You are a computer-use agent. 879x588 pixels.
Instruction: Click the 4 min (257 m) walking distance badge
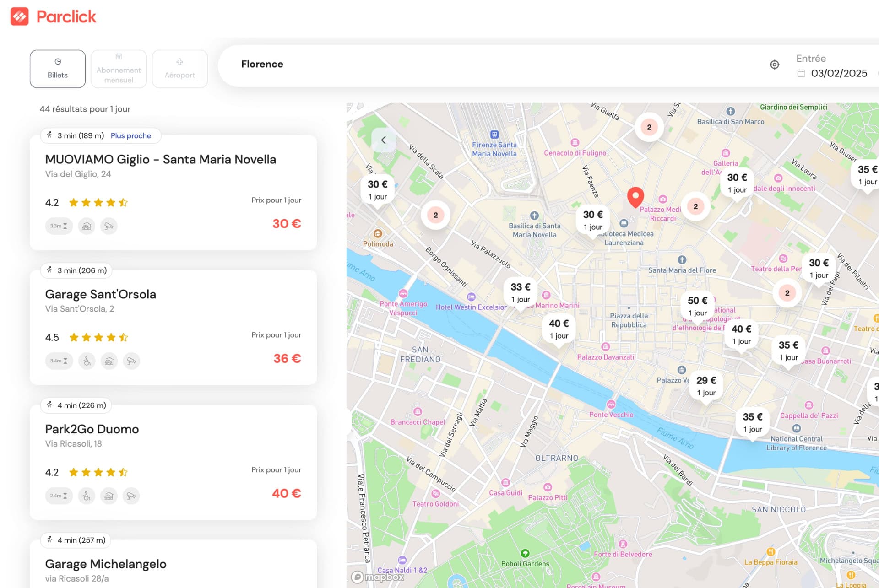click(76, 540)
